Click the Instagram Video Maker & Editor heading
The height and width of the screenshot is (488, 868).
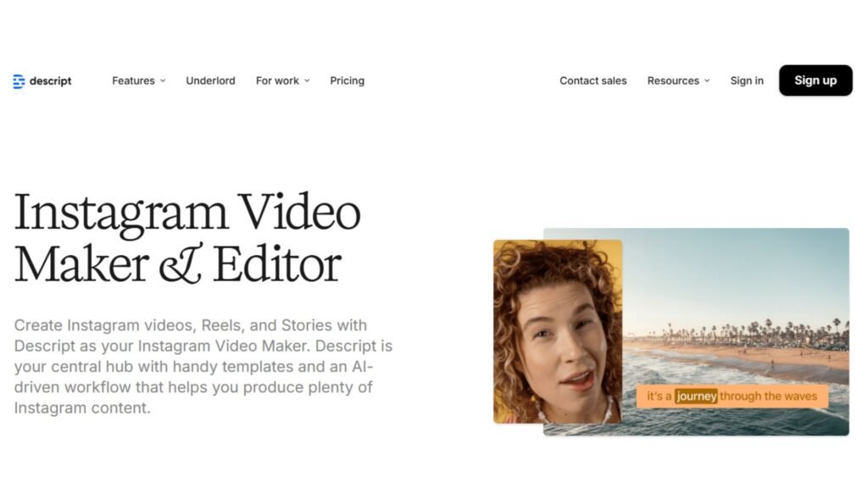187,238
